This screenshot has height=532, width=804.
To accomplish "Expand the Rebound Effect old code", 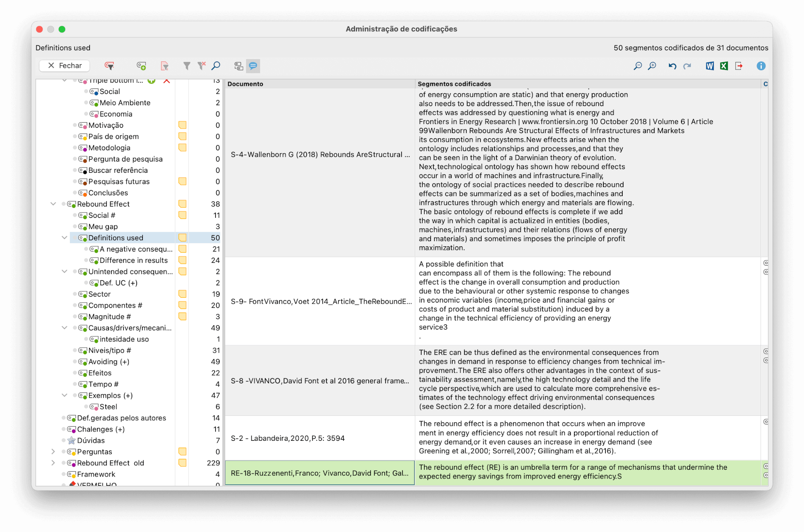I will [53, 462].
